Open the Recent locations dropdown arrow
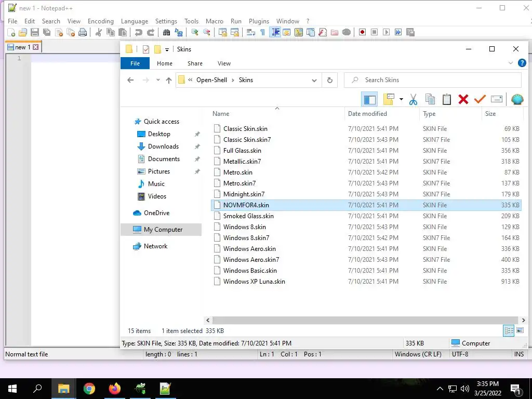 (x=158, y=80)
